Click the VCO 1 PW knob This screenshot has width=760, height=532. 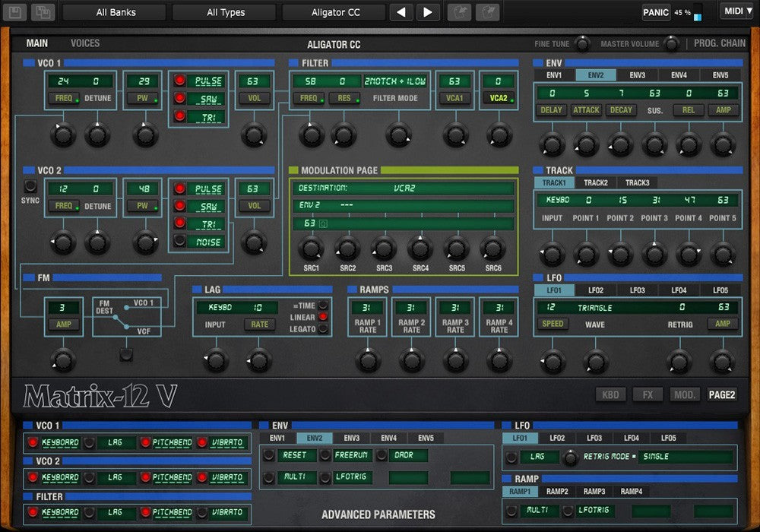(x=145, y=135)
